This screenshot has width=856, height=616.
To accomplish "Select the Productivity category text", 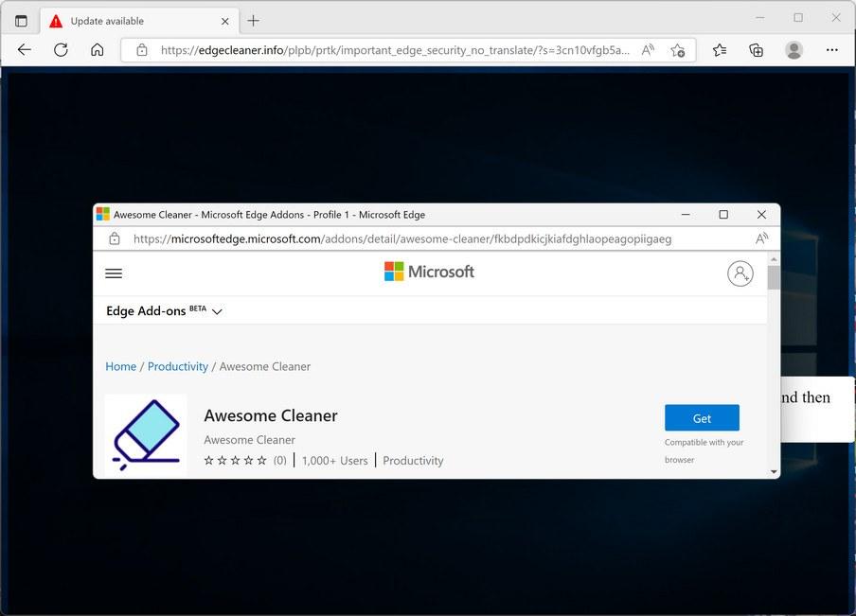I will pyautogui.click(x=413, y=461).
